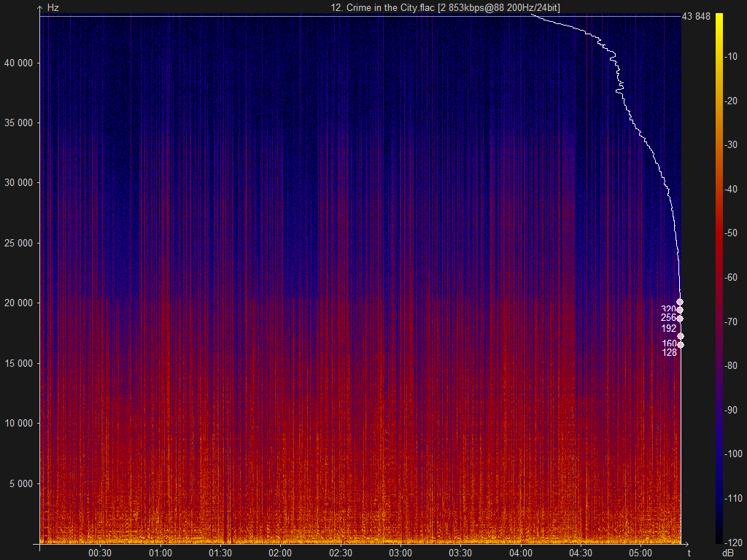The width and height of the screenshot is (747, 560).
Task: Click the 192 kbps cutoff marker label
Action: [x=668, y=328]
